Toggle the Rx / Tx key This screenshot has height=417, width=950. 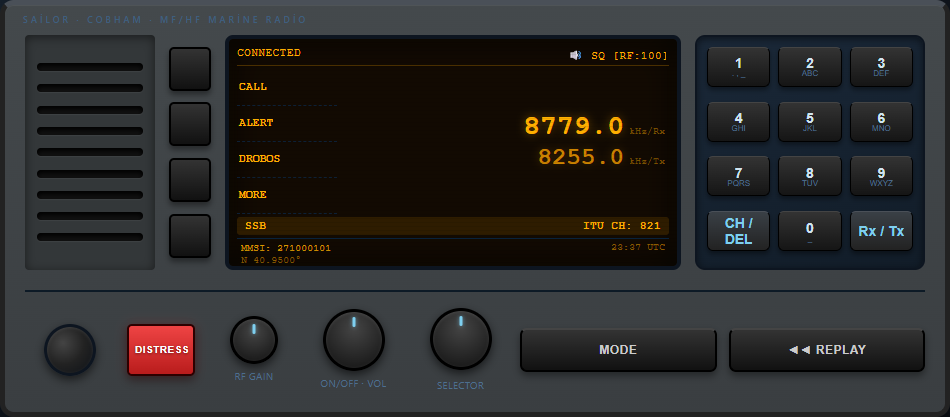(881, 231)
